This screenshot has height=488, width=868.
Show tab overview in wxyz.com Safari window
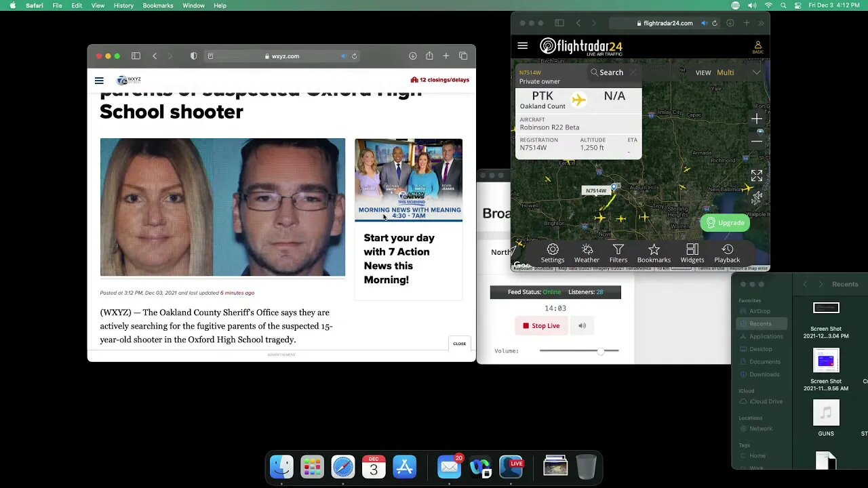coord(463,56)
